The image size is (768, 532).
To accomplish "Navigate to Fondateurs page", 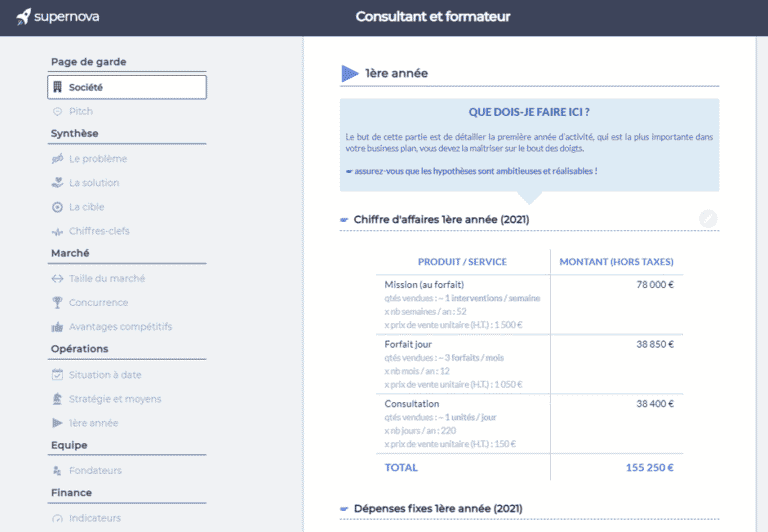I will tap(95, 470).
